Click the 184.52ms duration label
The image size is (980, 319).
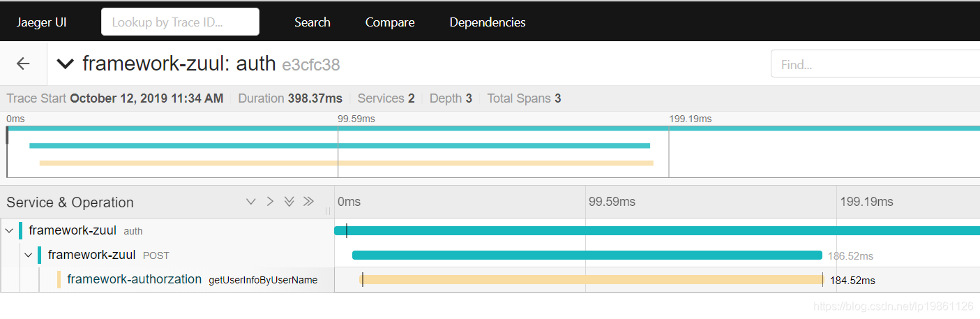tap(852, 281)
